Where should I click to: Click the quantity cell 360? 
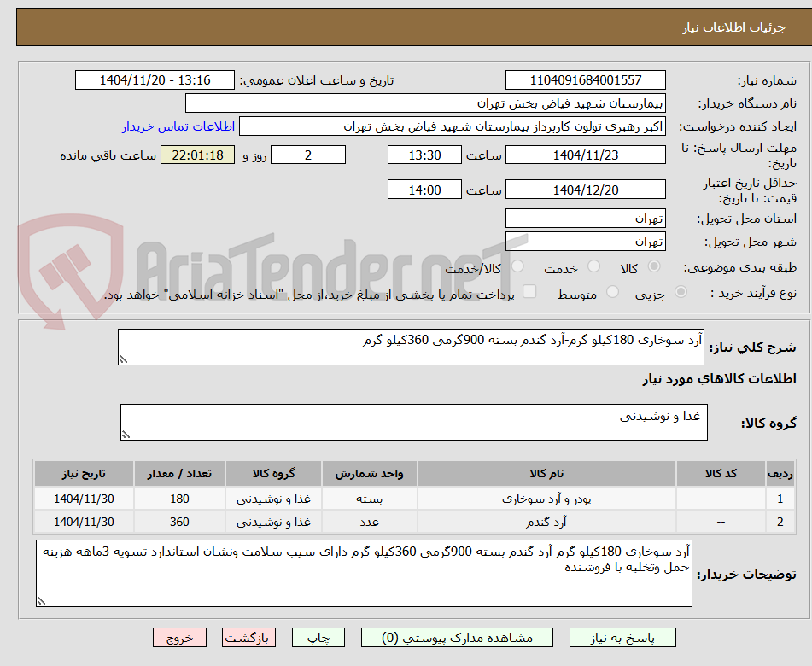tap(179, 522)
